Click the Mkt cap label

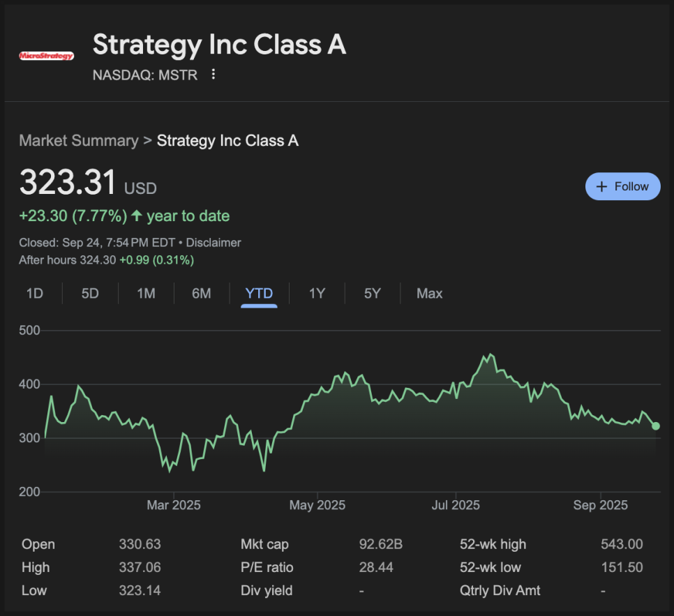coord(264,544)
